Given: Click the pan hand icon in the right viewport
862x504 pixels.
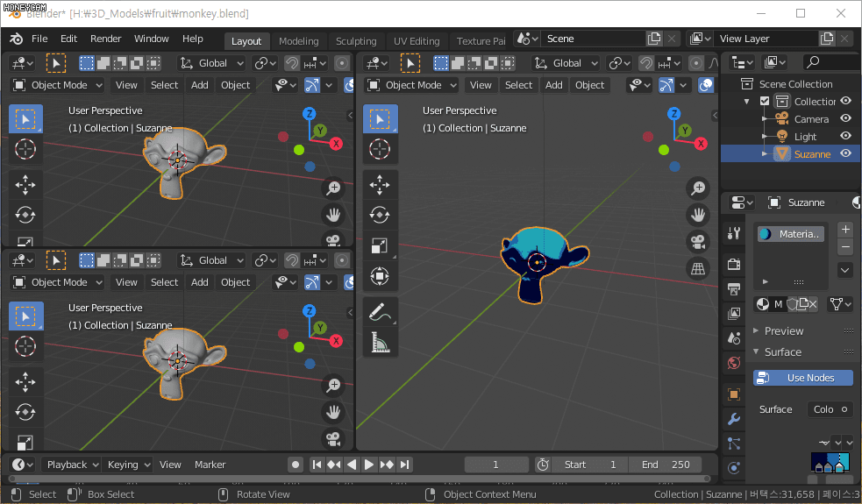Looking at the screenshot, I should (698, 215).
